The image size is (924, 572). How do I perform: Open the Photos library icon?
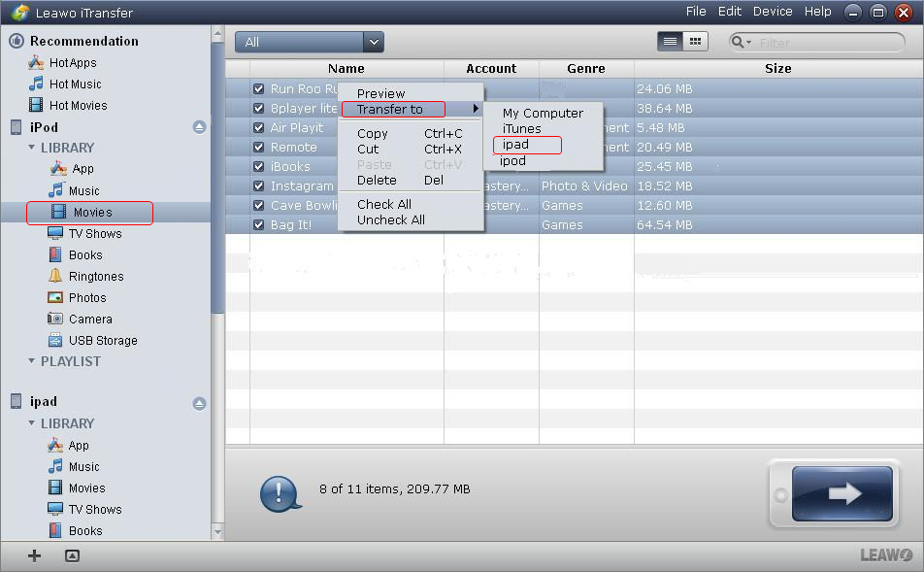click(54, 297)
